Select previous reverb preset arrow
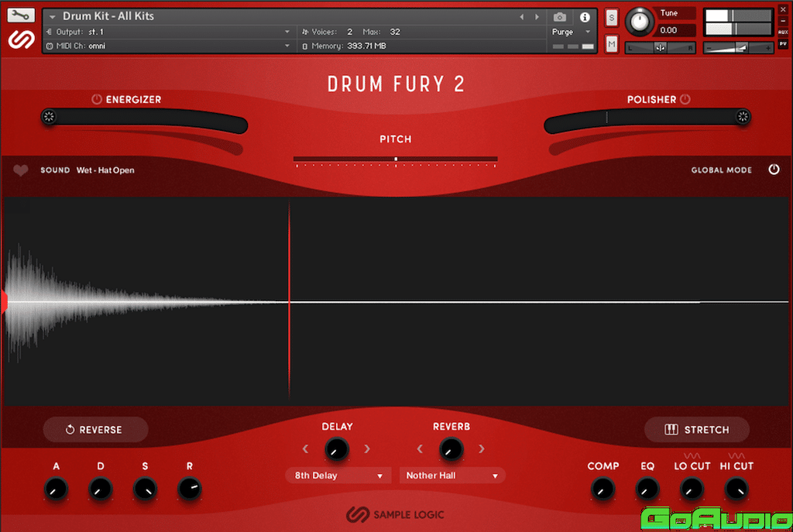The image size is (793, 532). [x=420, y=449]
